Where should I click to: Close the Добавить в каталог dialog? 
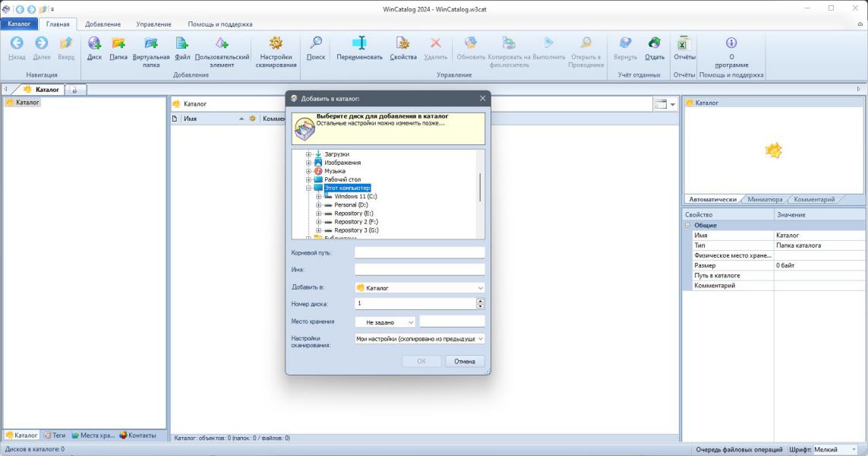[482, 98]
